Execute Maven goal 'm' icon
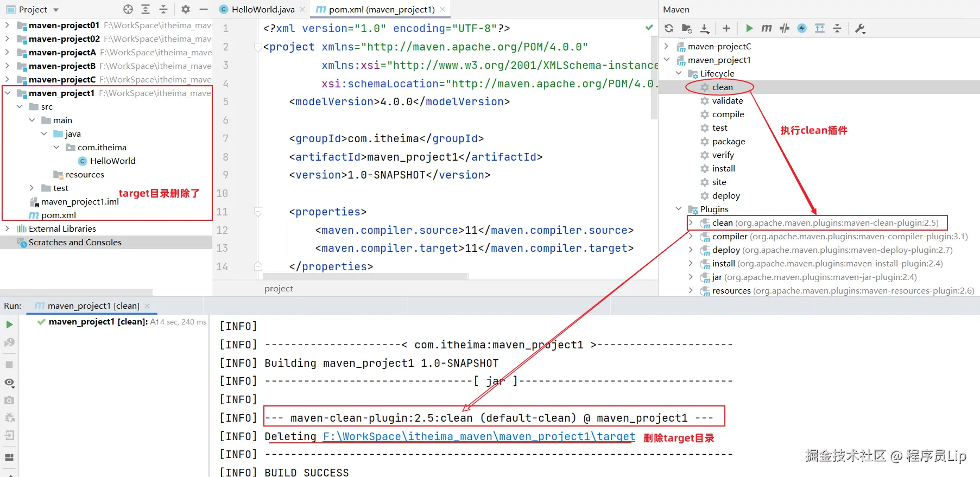Viewport: 980px width, 477px height. point(767,28)
